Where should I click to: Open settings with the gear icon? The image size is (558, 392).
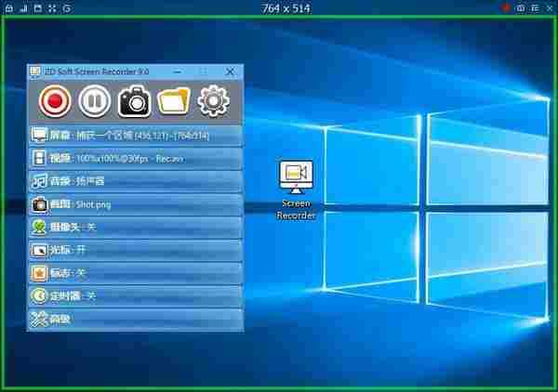214,99
